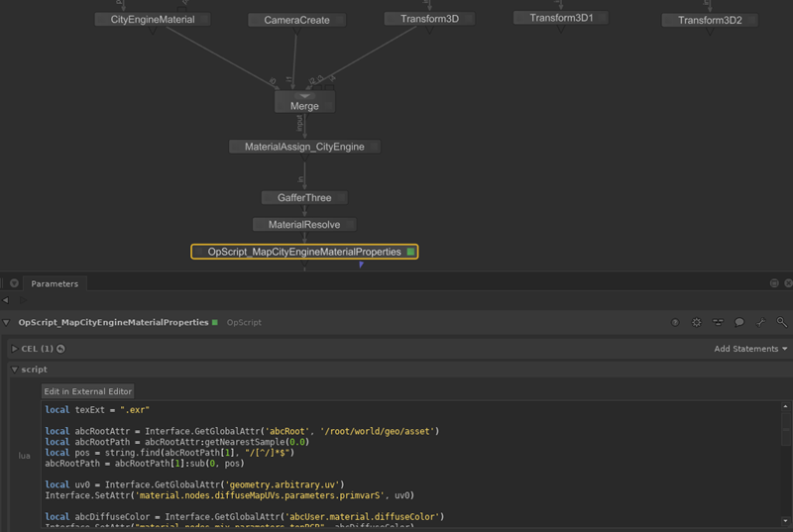Collapse the script section
Screen dimensions: 793x532
[14, 370]
